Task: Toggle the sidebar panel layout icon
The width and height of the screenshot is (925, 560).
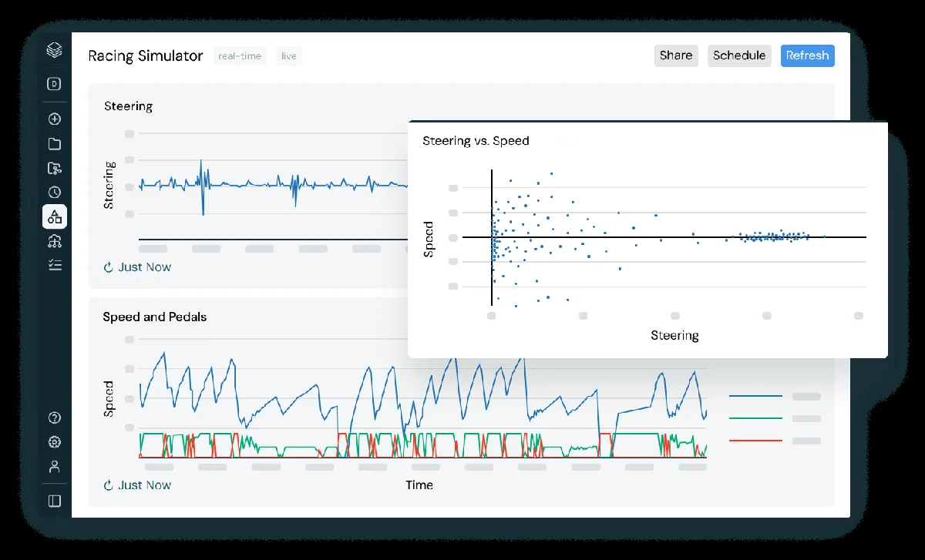Action: (x=54, y=501)
